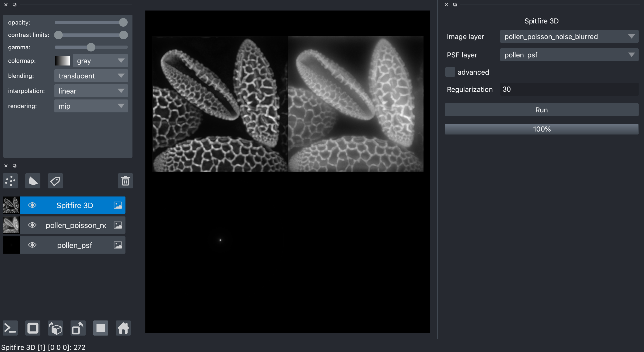This screenshot has height=352, width=644.
Task: Add a new shapes layer
Action: (x=33, y=181)
